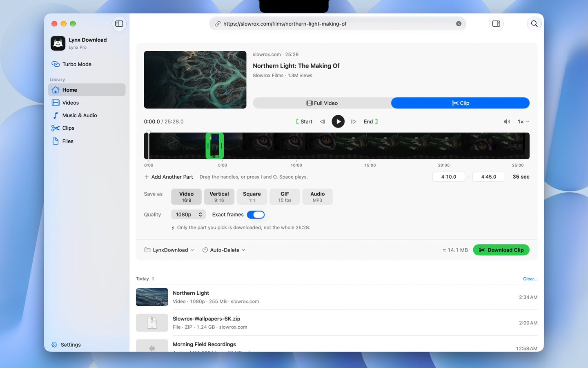Open the Files library section
The width and height of the screenshot is (588, 368).
87,141
